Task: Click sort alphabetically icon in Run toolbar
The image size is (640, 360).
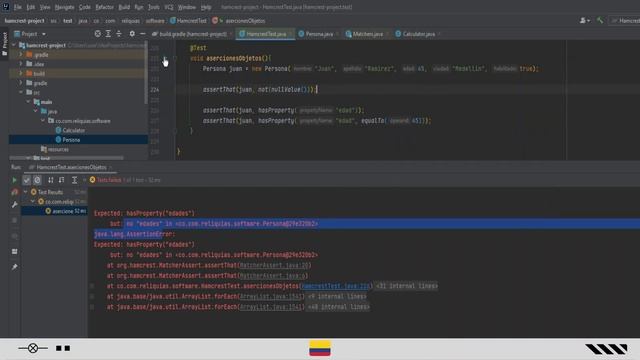Action: tap(51, 180)
